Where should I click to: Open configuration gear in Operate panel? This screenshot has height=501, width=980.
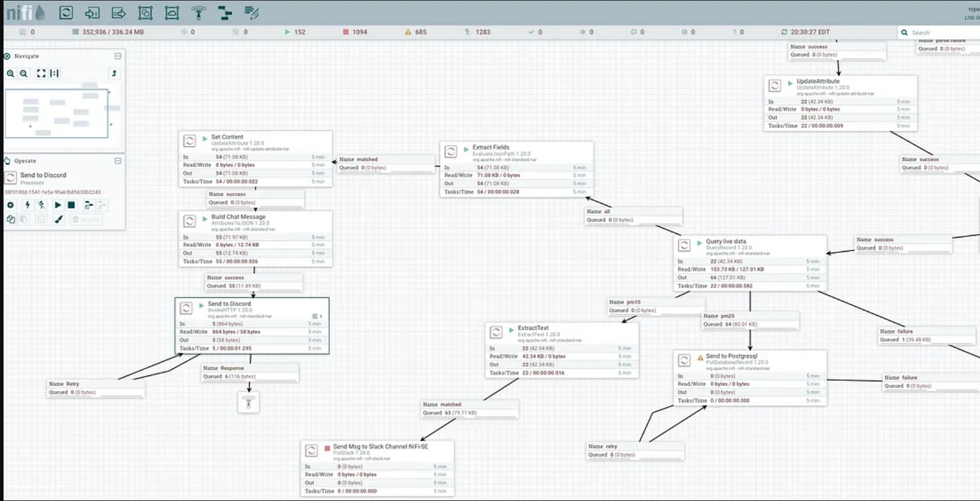(11, 205)
